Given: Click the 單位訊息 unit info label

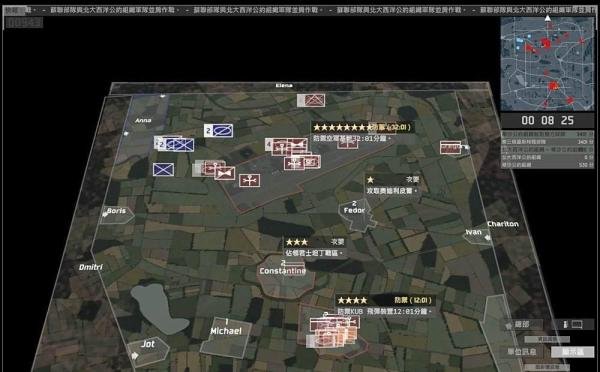Looking at the screenshot, I should pyautogui.click(x=522, y=352).
